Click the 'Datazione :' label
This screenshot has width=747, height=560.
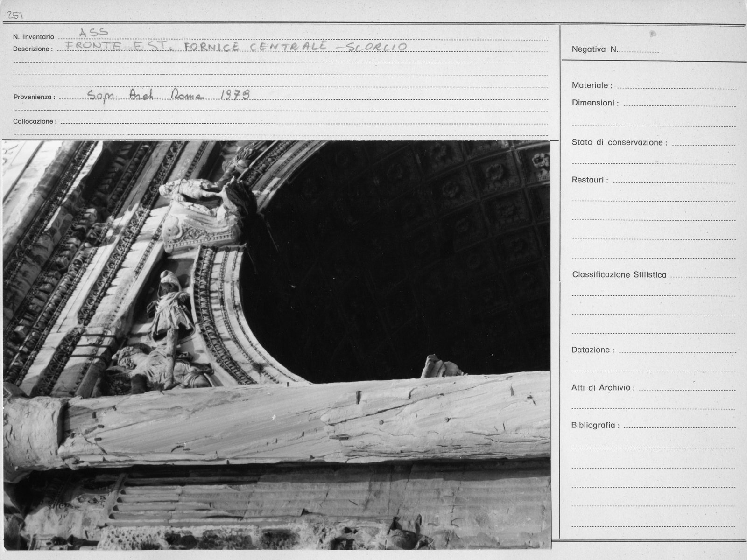click(593, 350)
